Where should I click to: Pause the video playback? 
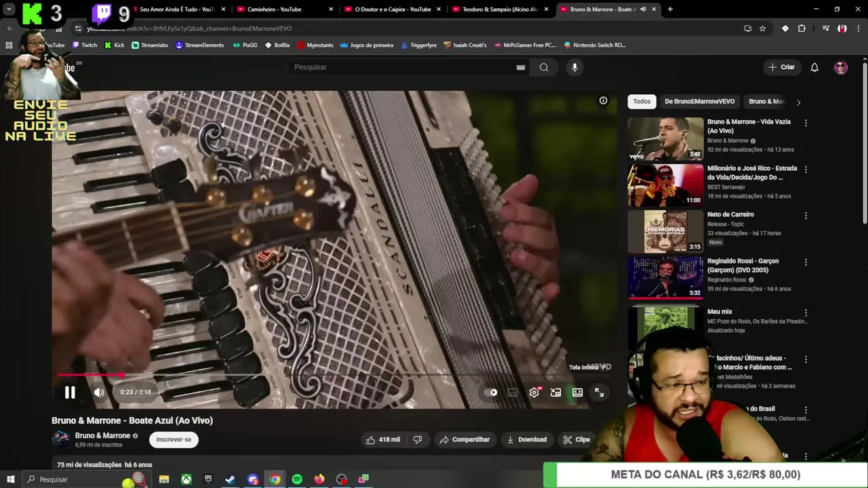click(70, 392)
